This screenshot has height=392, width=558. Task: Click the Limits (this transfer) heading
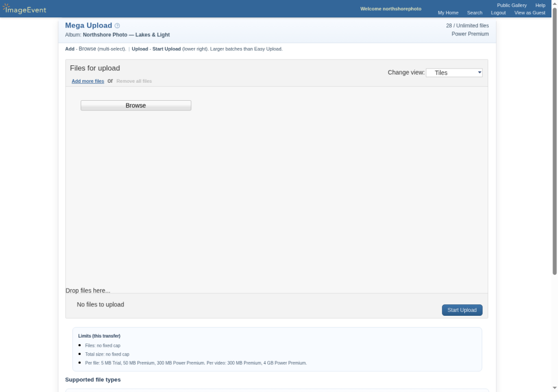(99, 336)
